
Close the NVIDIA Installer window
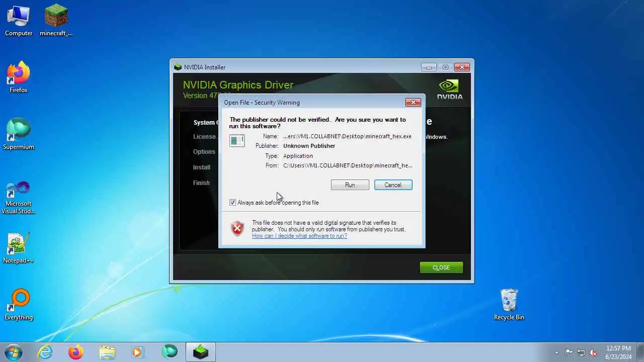462,67
